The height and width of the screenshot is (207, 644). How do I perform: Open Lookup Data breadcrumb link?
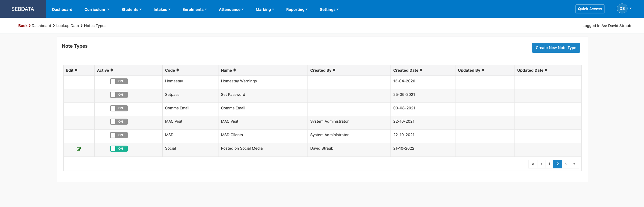click(68, 26)
